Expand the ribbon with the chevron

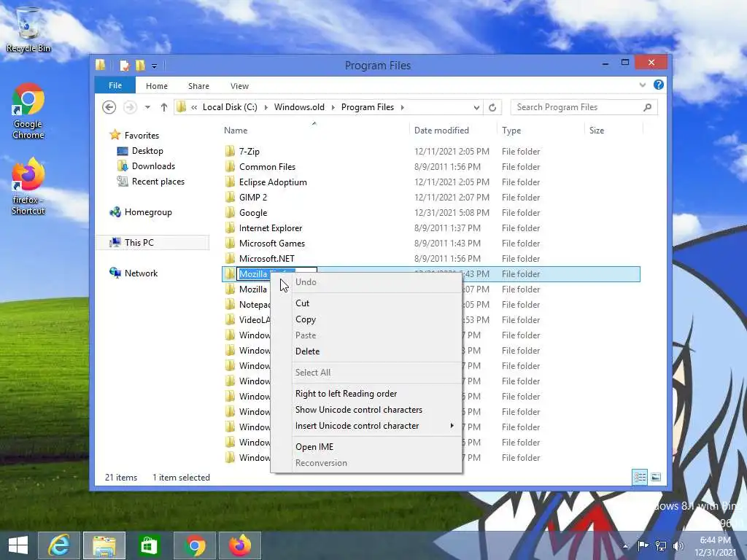[642, 85]
